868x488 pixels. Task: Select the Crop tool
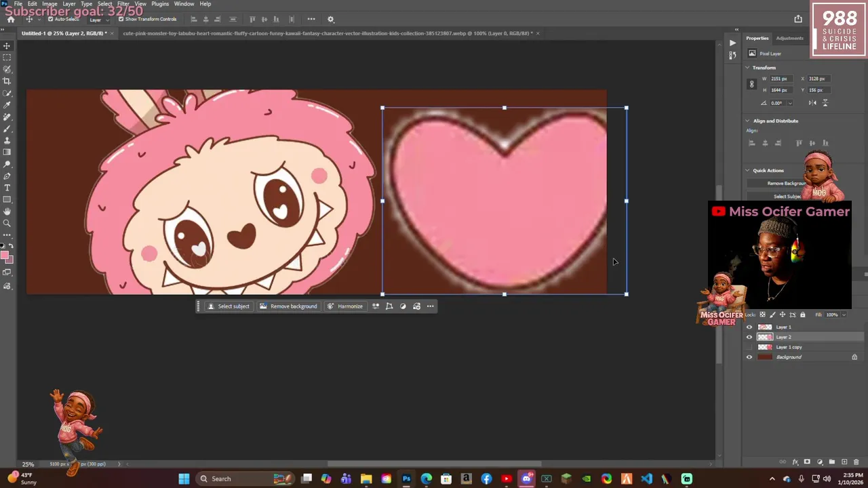(7, 81)
